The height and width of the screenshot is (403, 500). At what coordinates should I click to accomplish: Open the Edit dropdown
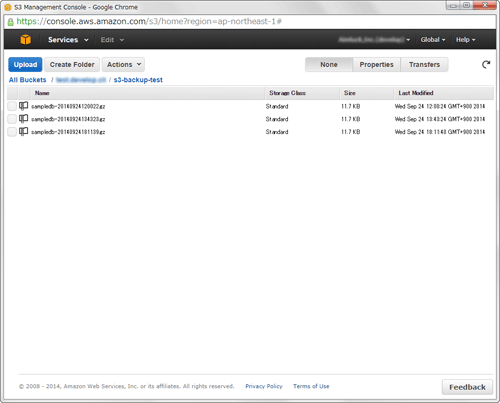point(112,40)
